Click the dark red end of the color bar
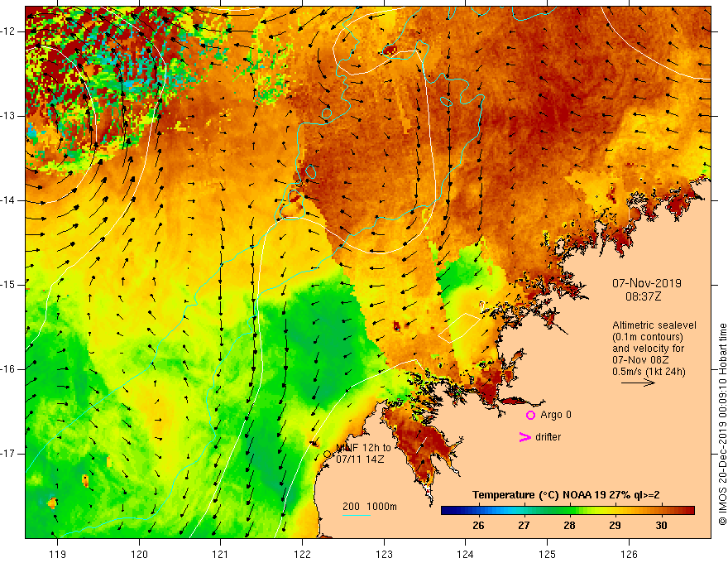728x563 pixels. (689, 511)
